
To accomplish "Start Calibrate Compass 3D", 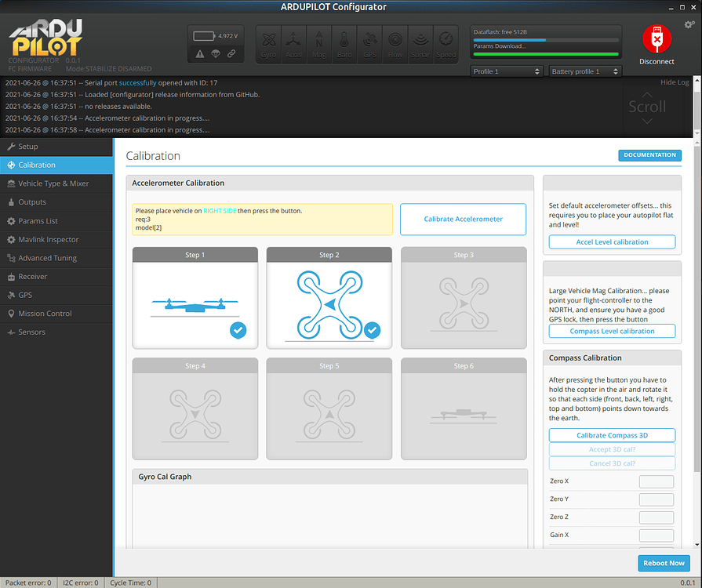I will (611, 434).
